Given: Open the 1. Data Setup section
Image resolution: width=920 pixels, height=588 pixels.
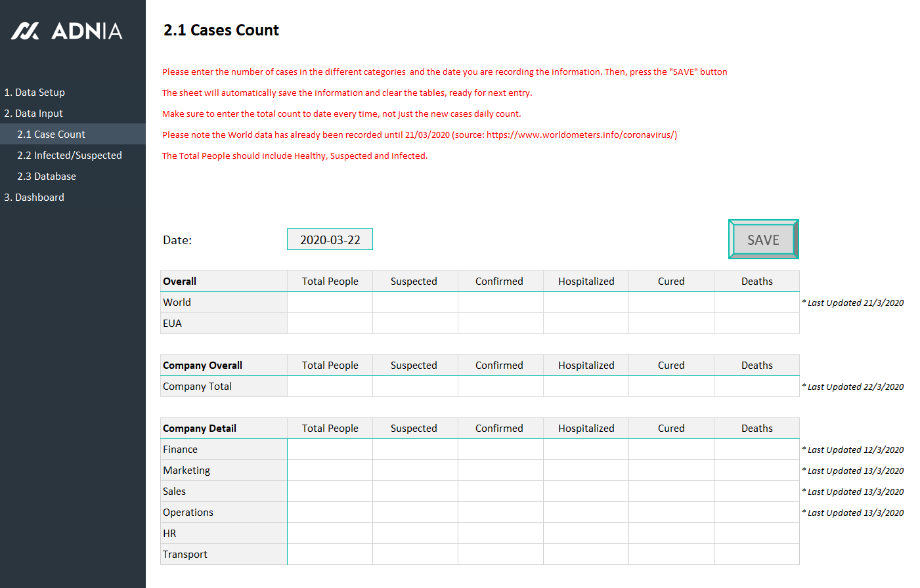Looking at the screenshot, I should pyautogui.click(x=35, y=93).
